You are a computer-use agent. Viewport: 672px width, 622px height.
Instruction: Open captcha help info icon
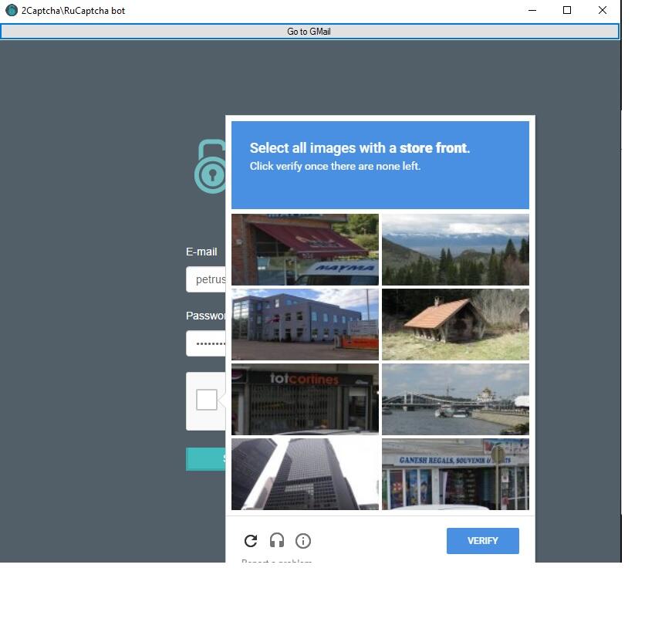(x=303, y=541)
